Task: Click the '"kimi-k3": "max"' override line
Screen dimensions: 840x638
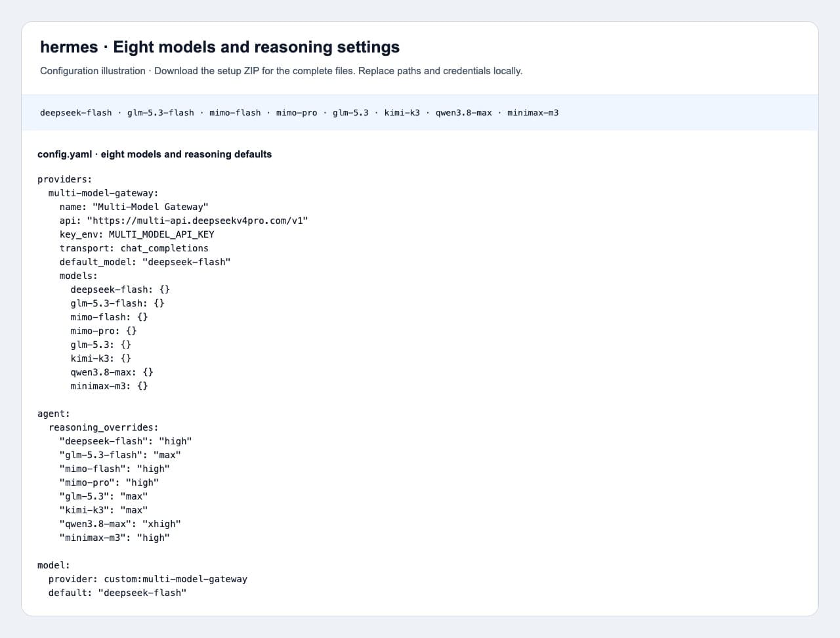Action: pos(104,510)
